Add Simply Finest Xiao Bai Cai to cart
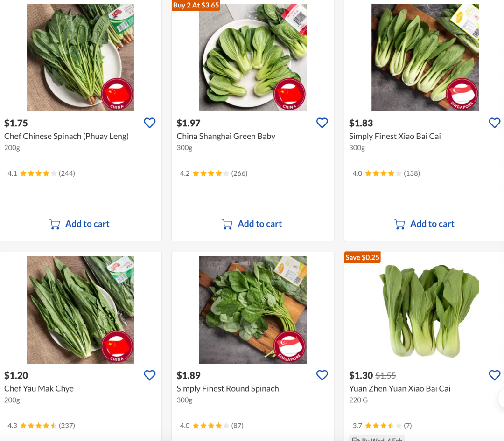The width and height of the screenshot is (504, 441). pyautogui.click(x=424, y=224)
